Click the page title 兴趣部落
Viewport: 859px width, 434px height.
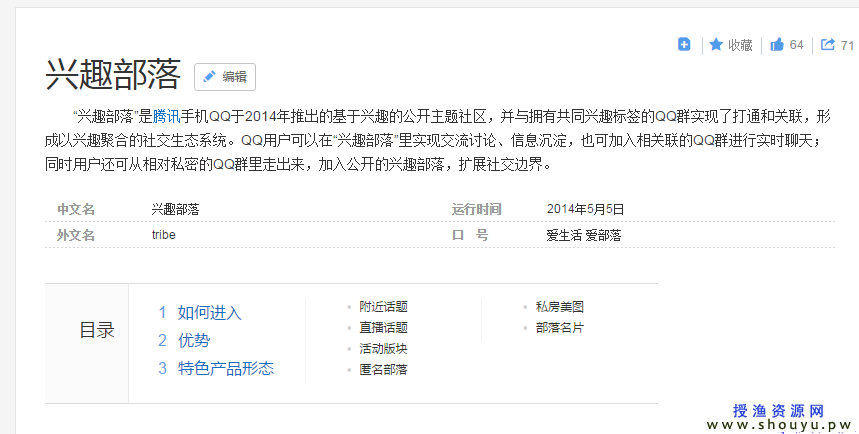[x=113, y=74]
